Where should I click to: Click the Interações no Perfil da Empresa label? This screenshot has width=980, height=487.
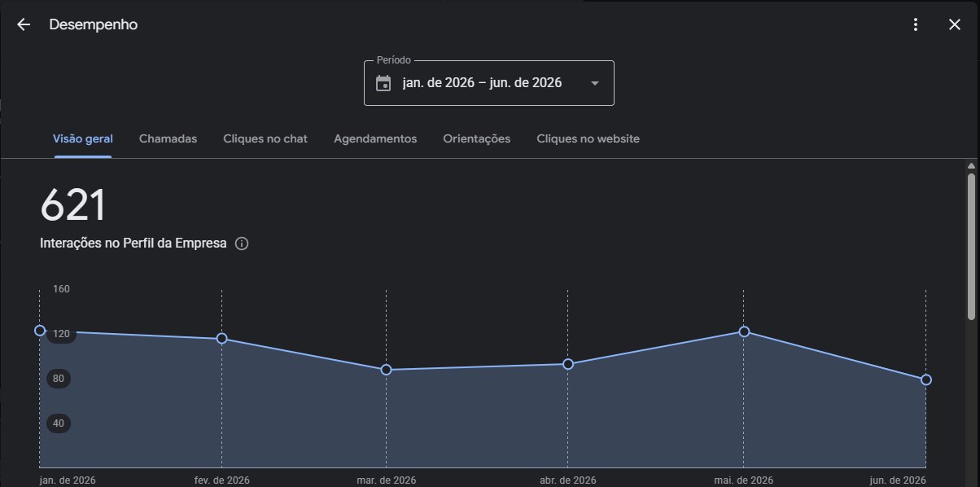click(x=133, y=243)
